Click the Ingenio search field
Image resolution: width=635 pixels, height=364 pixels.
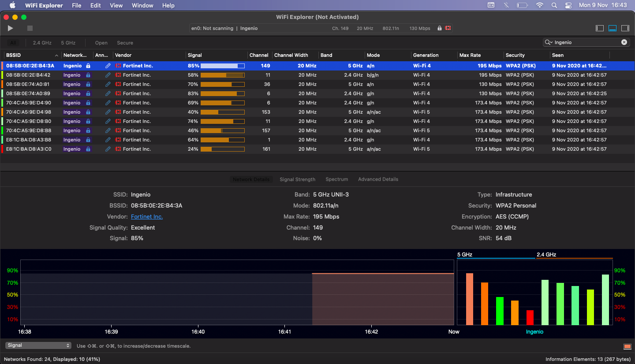[x=586, y=42]
